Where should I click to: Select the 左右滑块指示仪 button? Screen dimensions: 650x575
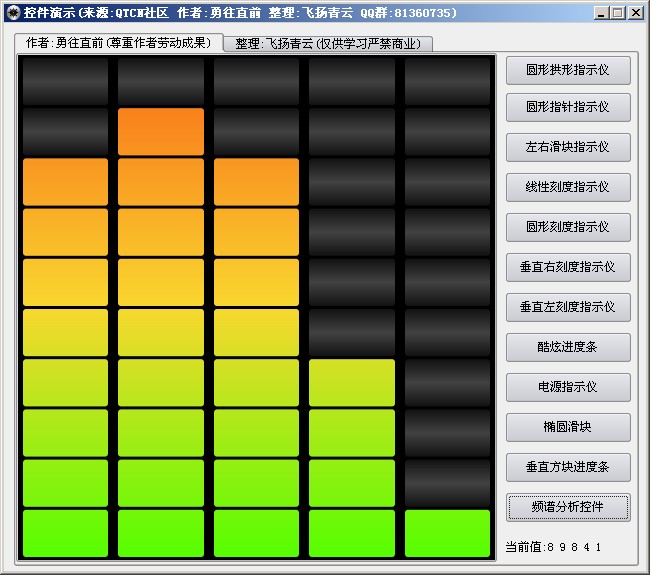click(x=568, y=147)
